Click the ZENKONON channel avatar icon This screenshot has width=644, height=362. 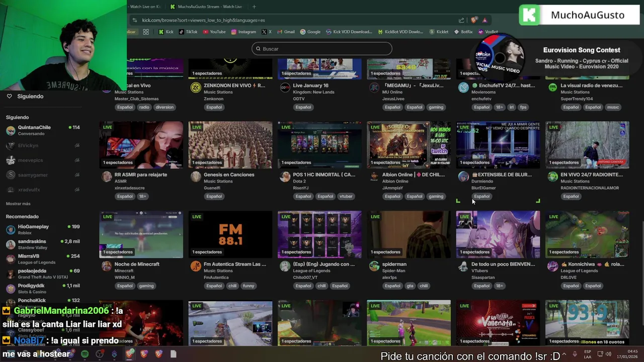(196, 87)
